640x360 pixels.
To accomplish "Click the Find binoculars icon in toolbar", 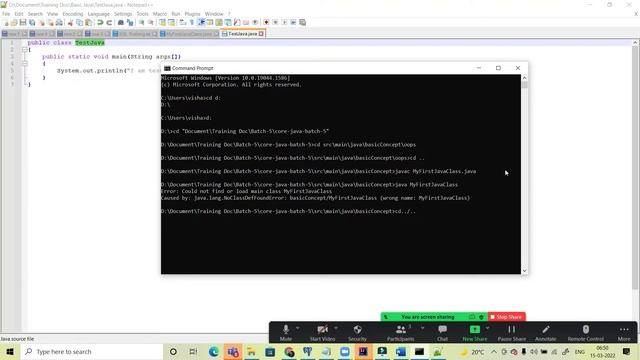I will (121, 22).
